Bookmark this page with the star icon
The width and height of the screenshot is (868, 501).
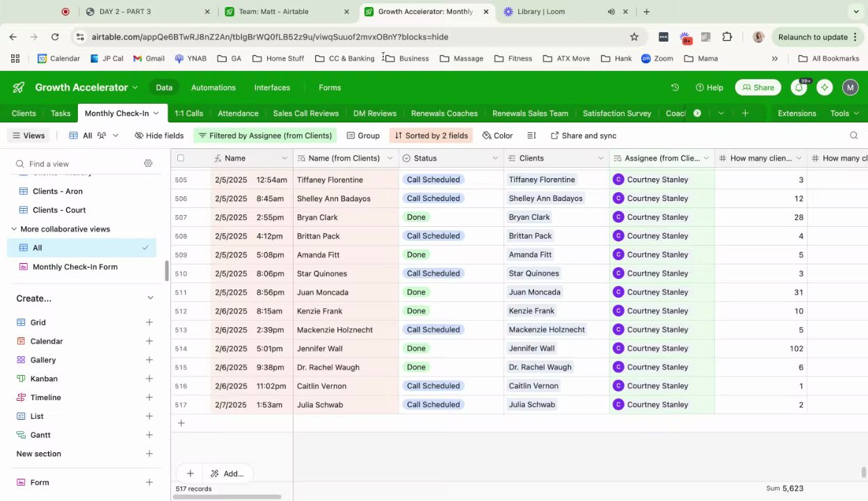tap(634, 37)
